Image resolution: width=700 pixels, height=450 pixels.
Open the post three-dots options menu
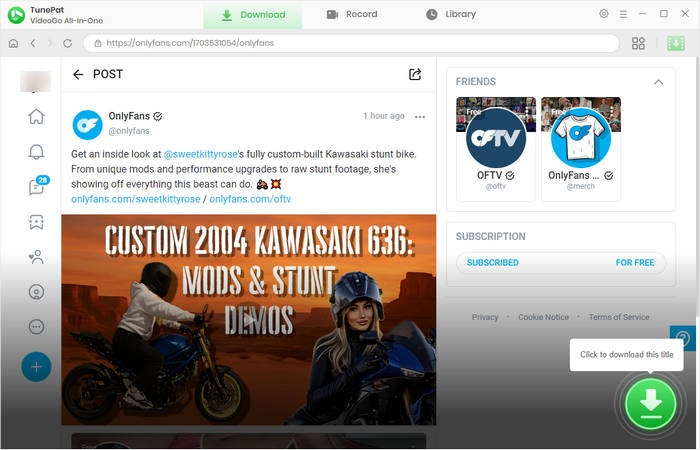pyautogui.click(x=420, y=117)
